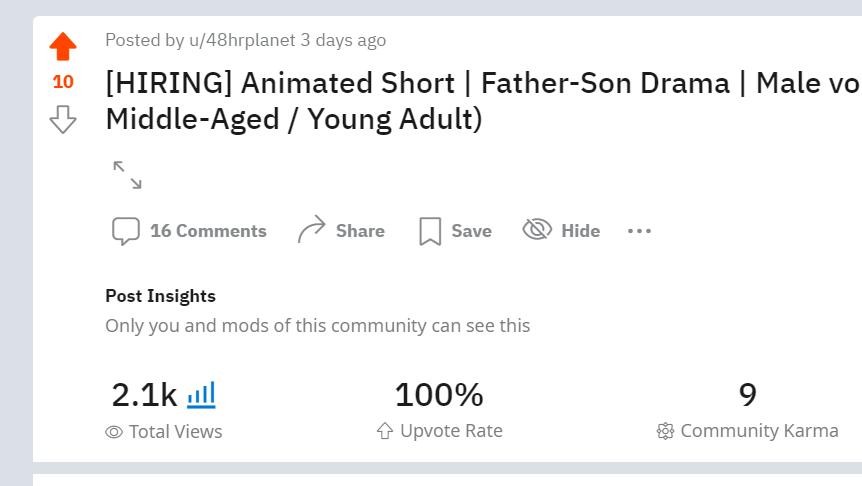The image size is (862, 486).
Task: Click the 16 Comments label
Action: [x=208, y=231]
